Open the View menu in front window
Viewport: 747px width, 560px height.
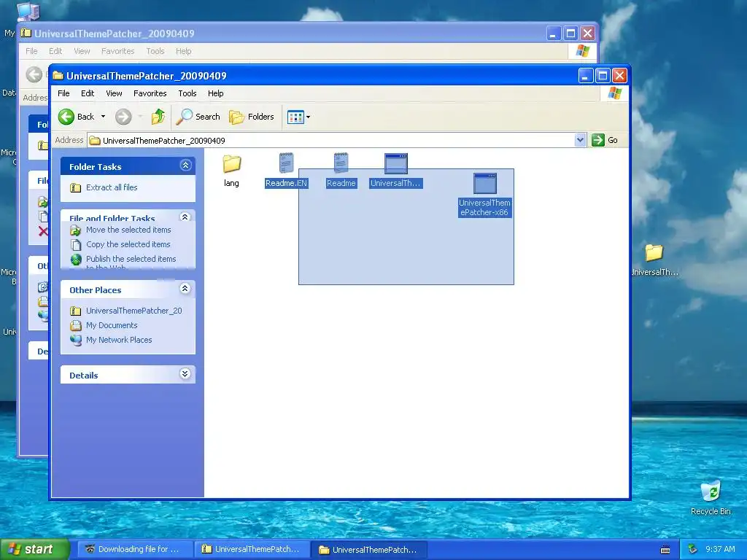click(x=114, y=93)
